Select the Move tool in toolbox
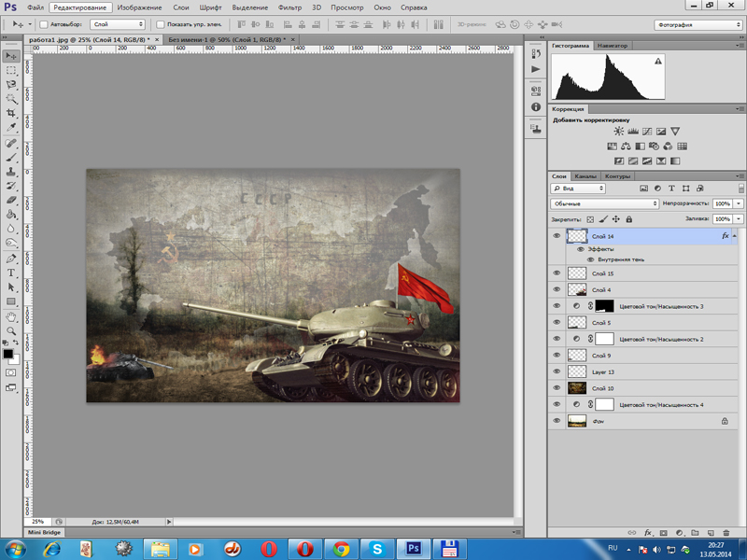Image resolution: width=747 pixels, height=560 pixels. (11, 56)
